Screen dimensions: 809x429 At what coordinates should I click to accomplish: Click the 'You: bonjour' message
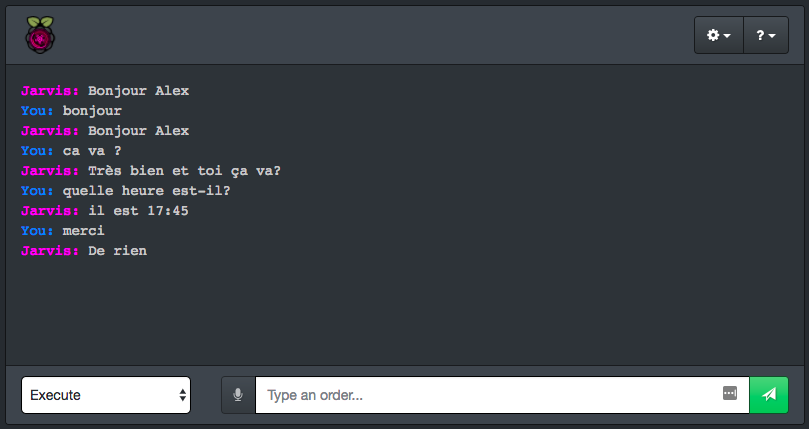(x=71, y=111)
